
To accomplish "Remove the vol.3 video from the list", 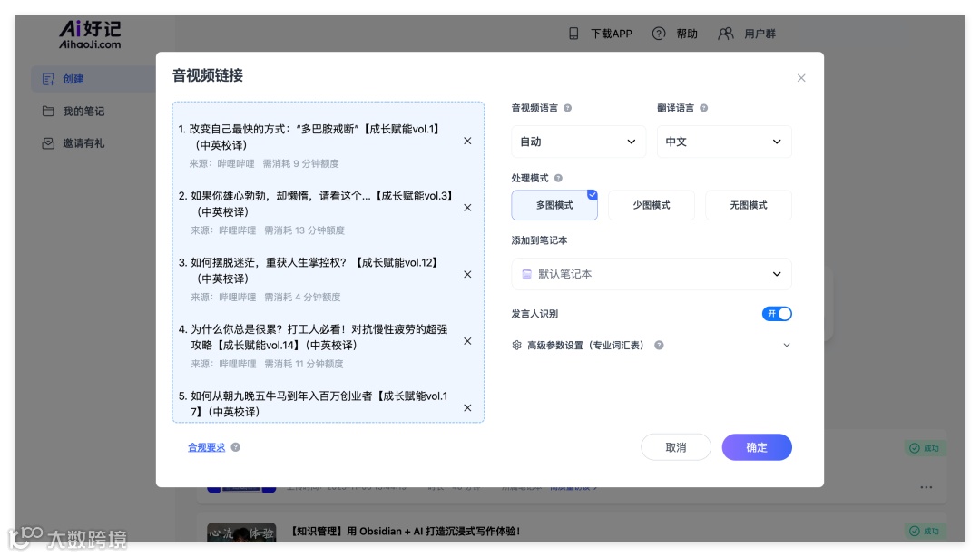I will (x=467, y=208).
